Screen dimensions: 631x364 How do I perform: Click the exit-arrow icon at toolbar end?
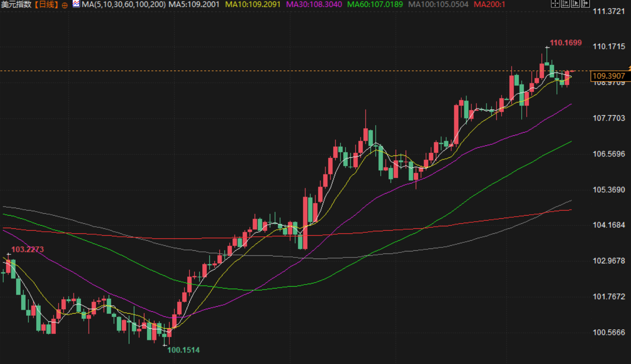[585, 3]
